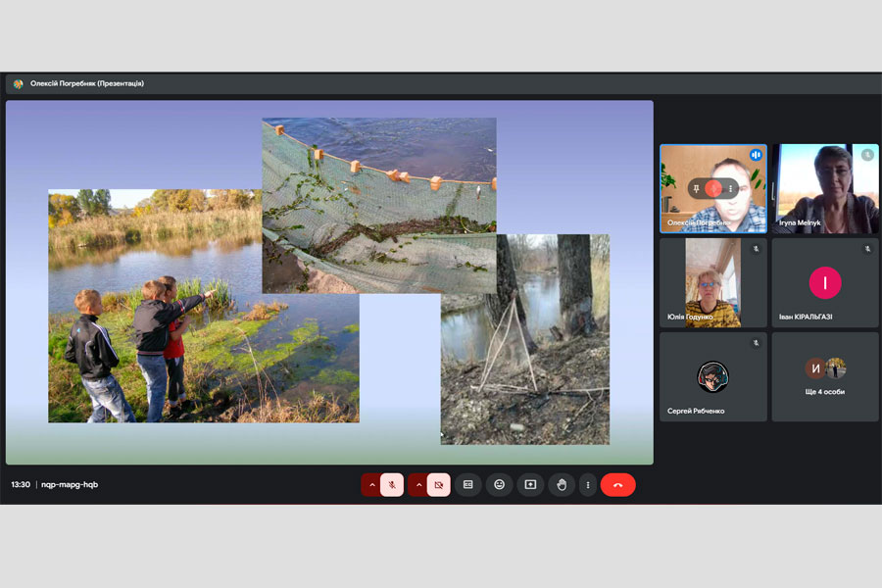Open more options three-dot menu in control bar
The width and height of the screenshot is (882, 588).
click(588, 484)
